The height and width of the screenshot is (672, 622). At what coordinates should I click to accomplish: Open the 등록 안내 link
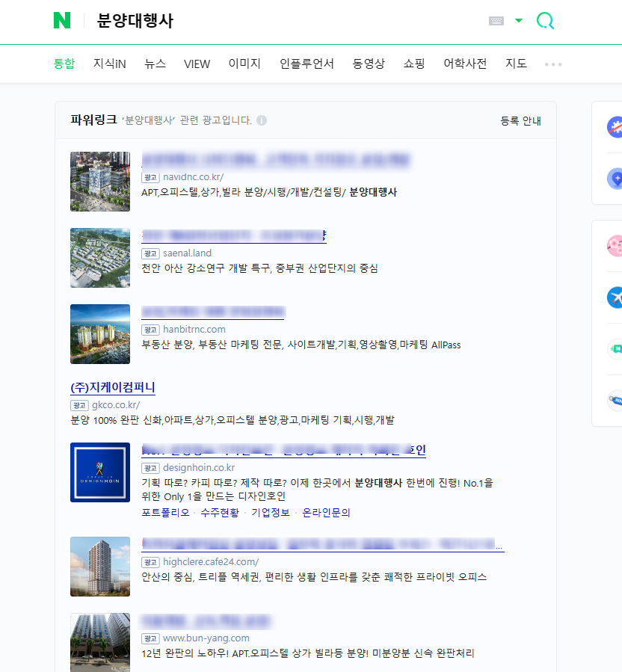[520, 121]
